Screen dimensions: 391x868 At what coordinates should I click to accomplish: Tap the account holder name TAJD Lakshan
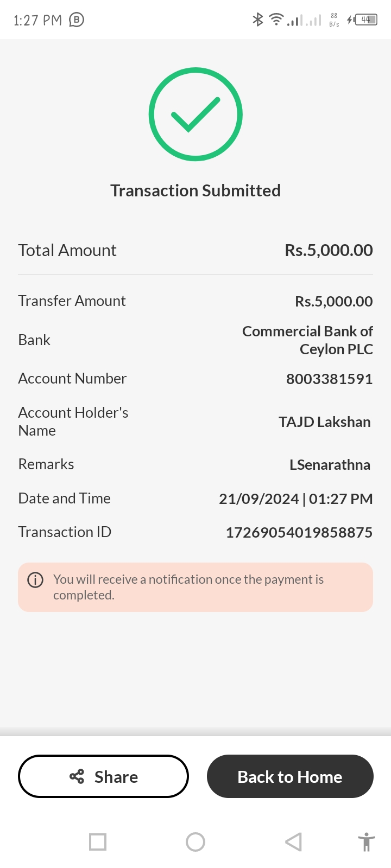click(324, 422)
